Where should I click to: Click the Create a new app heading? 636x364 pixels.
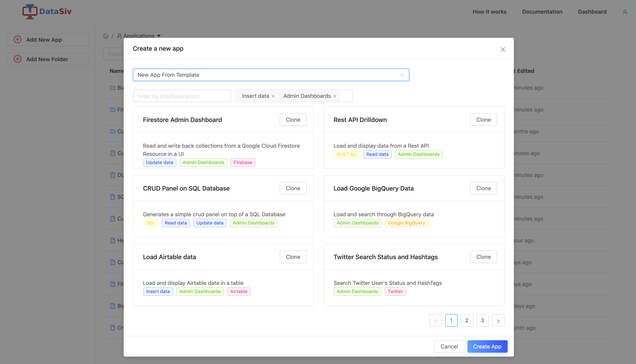[158, 49]
